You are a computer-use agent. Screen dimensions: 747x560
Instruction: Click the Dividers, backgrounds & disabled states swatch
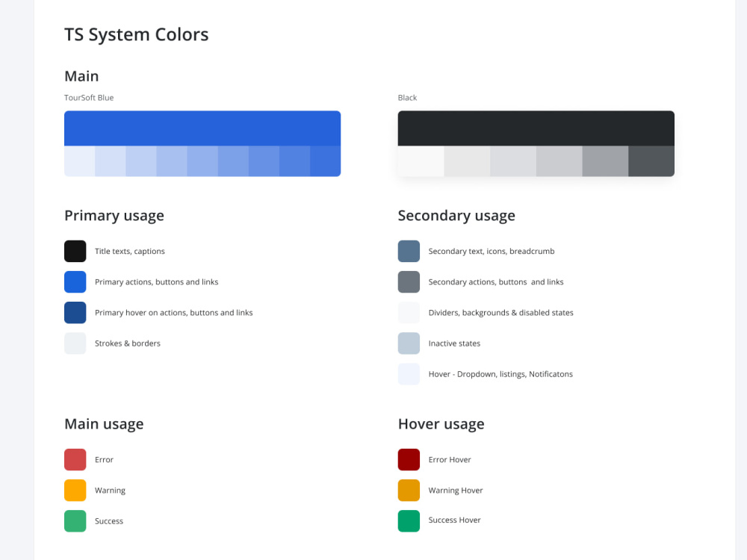409,312
